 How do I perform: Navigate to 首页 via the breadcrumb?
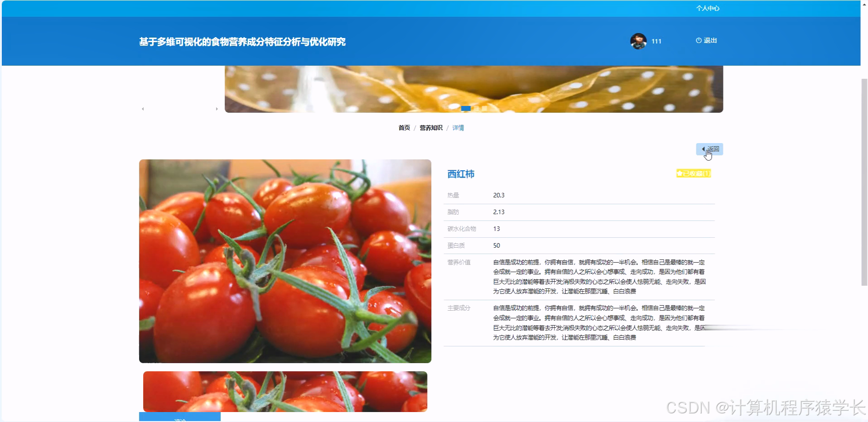coord(404,128)
